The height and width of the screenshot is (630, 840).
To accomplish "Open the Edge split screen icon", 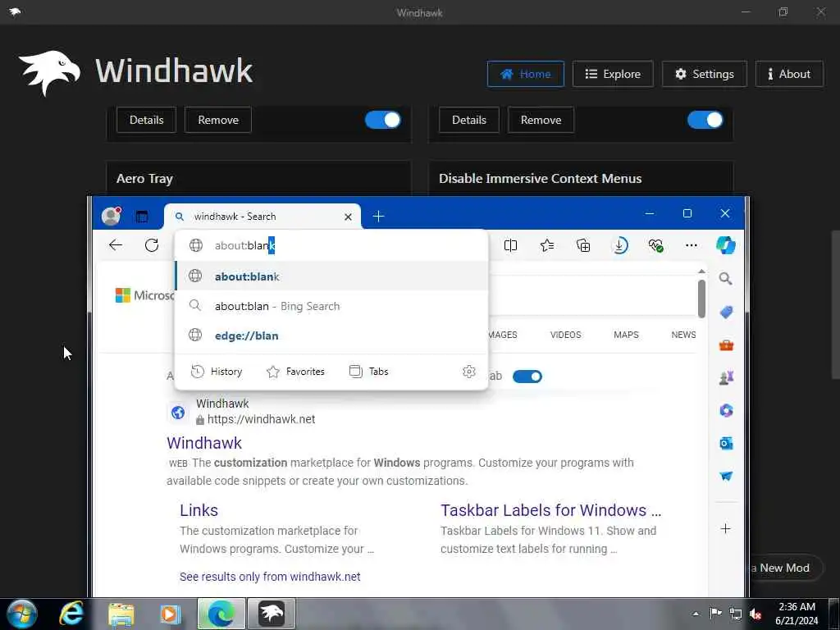I will (510, 245).
